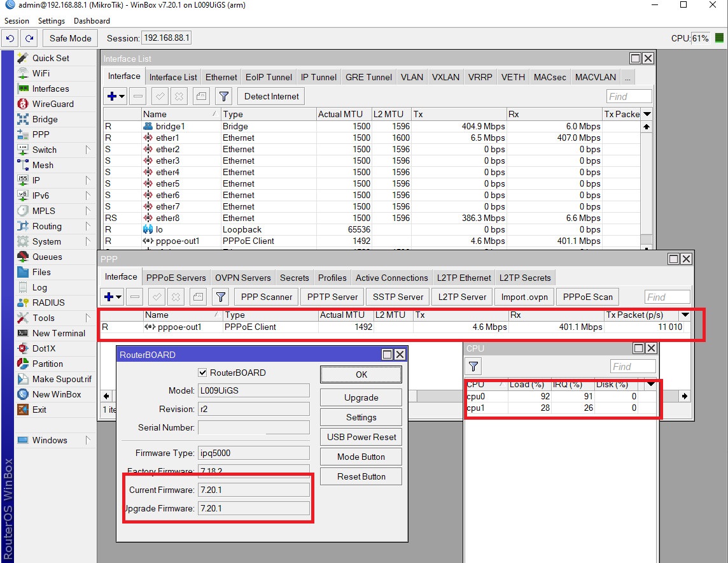
Task: Open WireGuard from the sidebar
Action: pos(53,104)
